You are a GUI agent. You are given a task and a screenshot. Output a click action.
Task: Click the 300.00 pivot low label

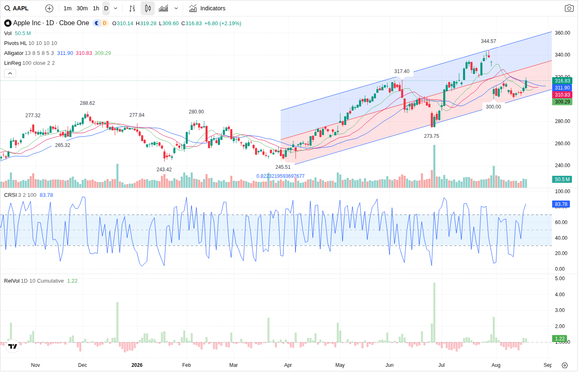click(494, 107)
